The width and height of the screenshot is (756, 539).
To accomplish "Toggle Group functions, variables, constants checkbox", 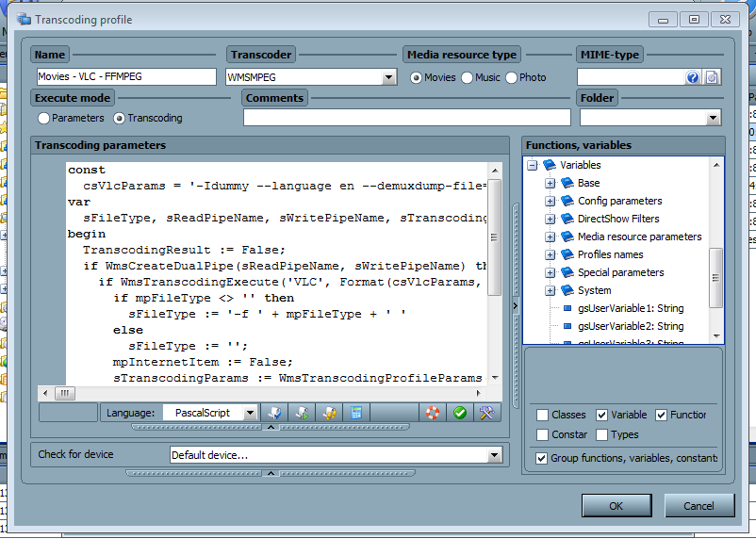I will (541, 458).
